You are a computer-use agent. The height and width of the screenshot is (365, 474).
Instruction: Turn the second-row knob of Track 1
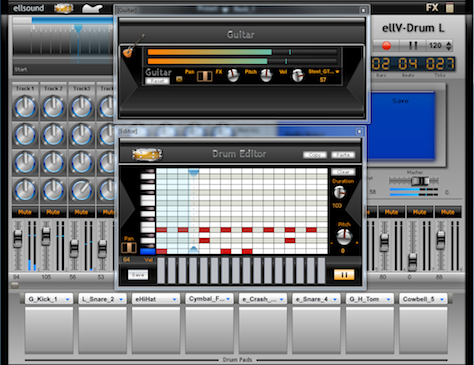coord(25,135)
